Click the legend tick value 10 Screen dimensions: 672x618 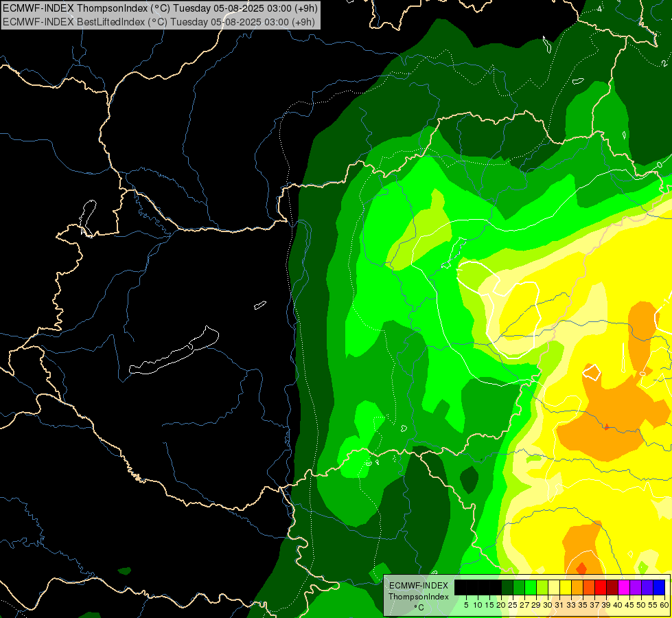click(x=478, y=605)
